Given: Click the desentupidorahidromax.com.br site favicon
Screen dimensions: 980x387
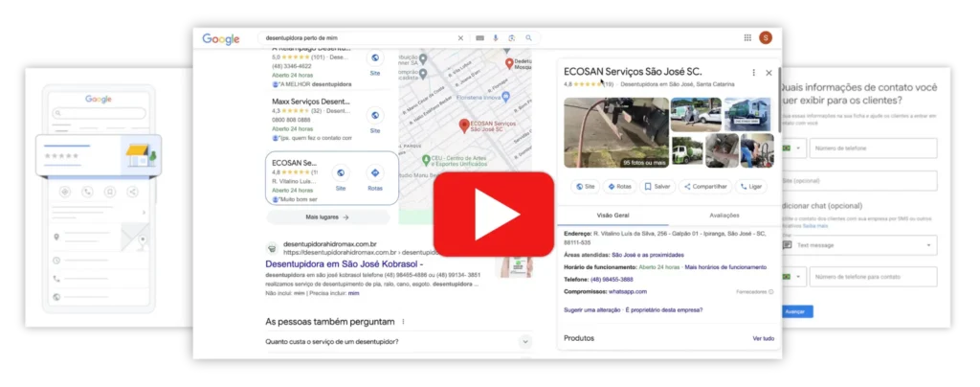Looking at the screenshot, I should pyautogui.click(x=273, y=247).
